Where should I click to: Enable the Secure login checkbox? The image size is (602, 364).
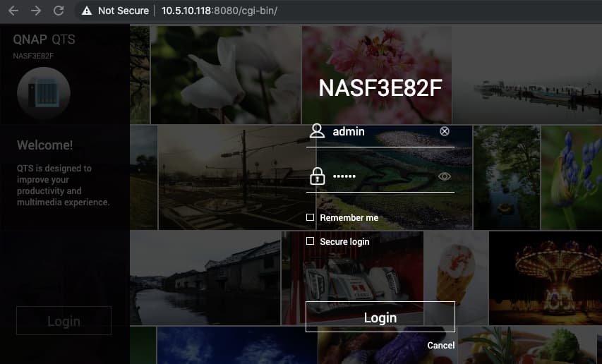tap(310, 241)
